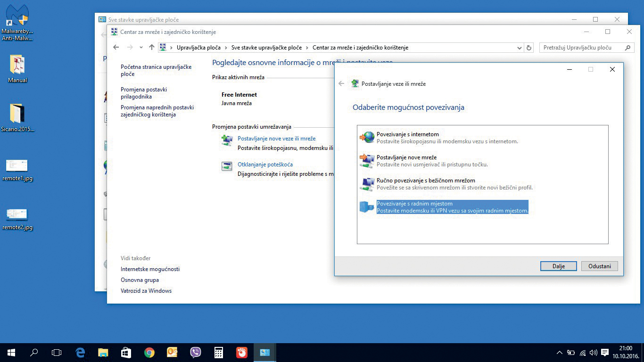
Task: Click the back arrow in wizard dialog
Action: click(341, 84)
